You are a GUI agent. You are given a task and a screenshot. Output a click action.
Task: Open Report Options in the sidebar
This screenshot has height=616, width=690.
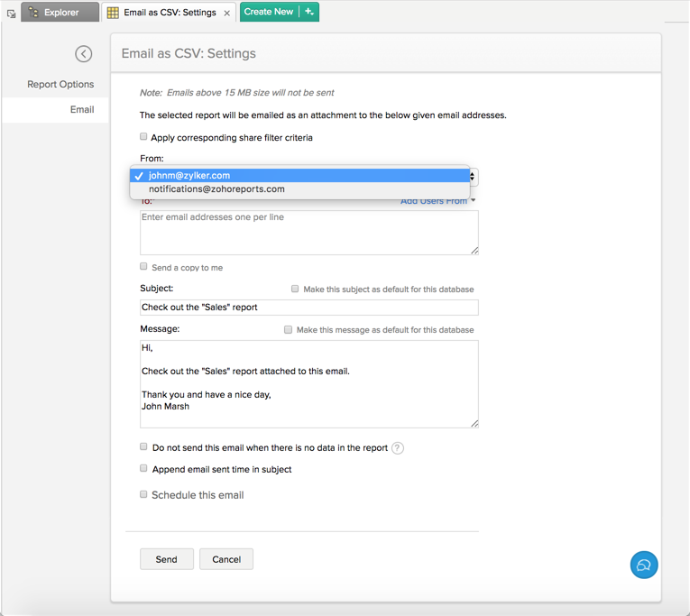(x=60, y=84)
